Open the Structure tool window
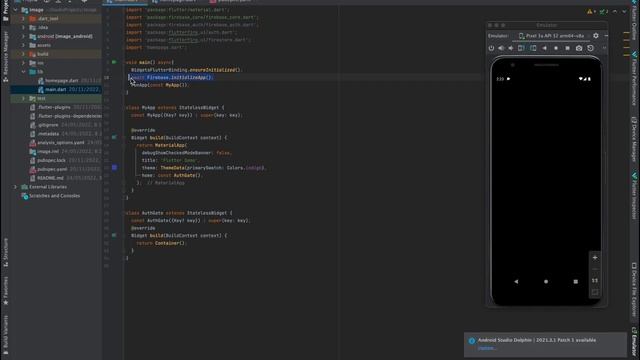This screenshot has height=360, width=640. point(5,252)
